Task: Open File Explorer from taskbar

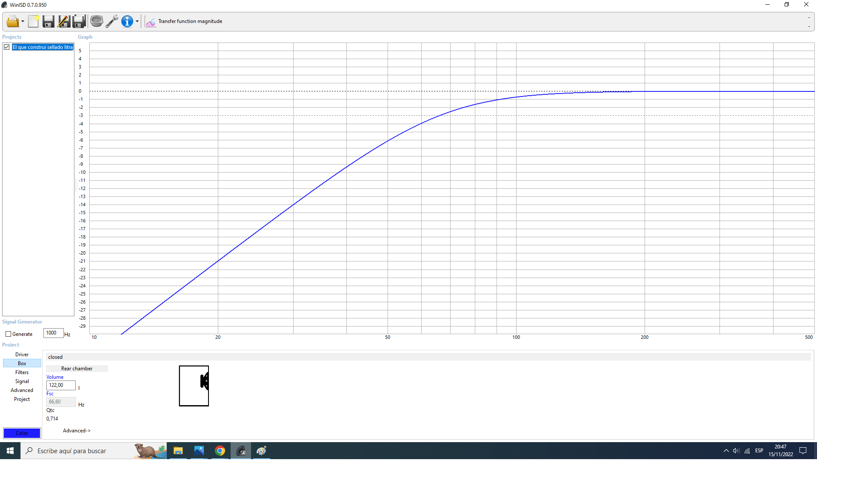Action: tap(178, 451)
